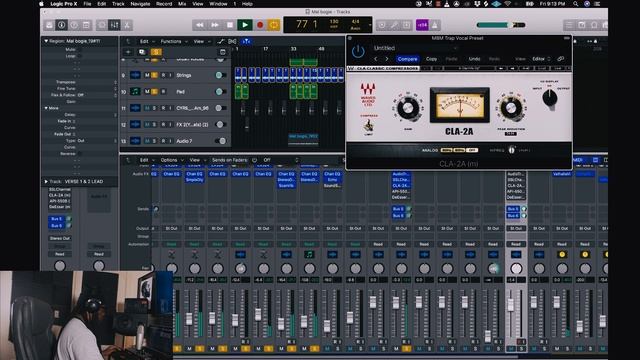
Task: Click the Bus 5 send in inspector channel strip
Action: point(56,219)
